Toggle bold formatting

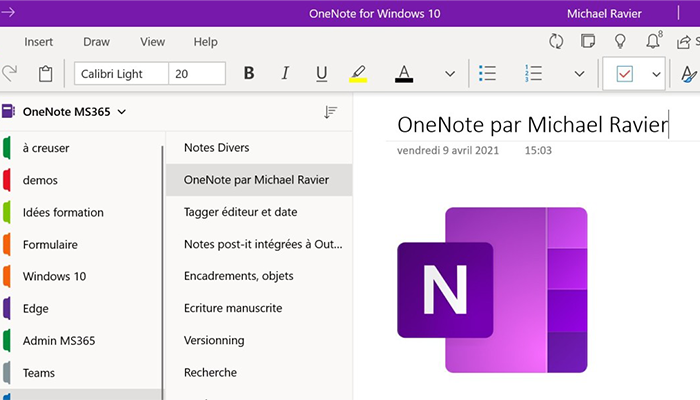click(x=249, y=73)
